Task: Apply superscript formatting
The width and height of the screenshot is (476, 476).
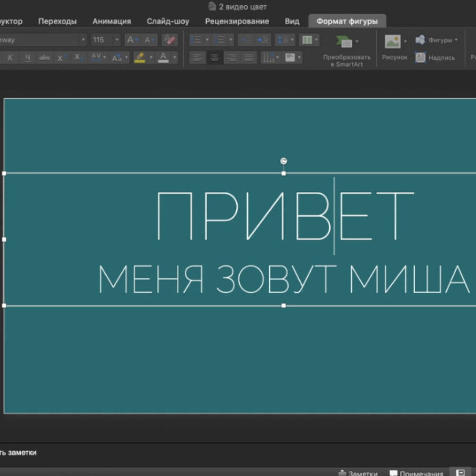Action: point(62,58)
